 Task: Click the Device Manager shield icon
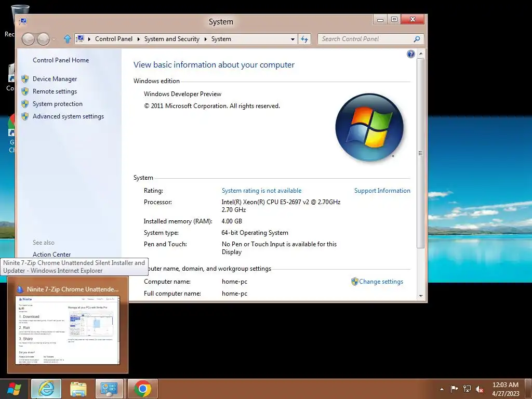(x=25, y=79)
